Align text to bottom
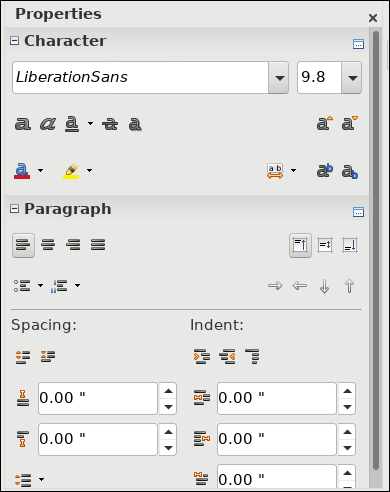Image resolution: width=390 pixels, height=492 pixels. coord(350,245)
